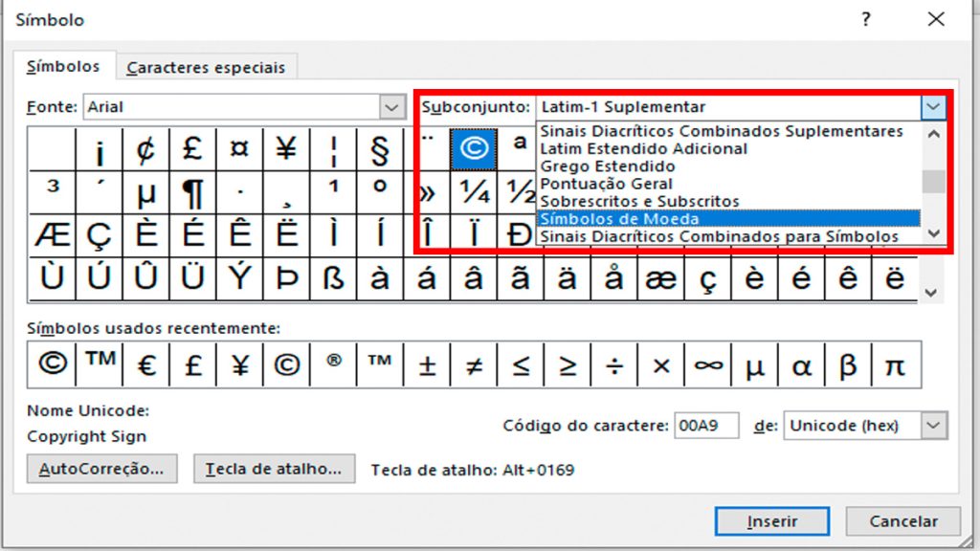Image resolution: width=980 pixels, height=551 pixels.
Task: Click the Código do caractere field
Action: point(706,426)
